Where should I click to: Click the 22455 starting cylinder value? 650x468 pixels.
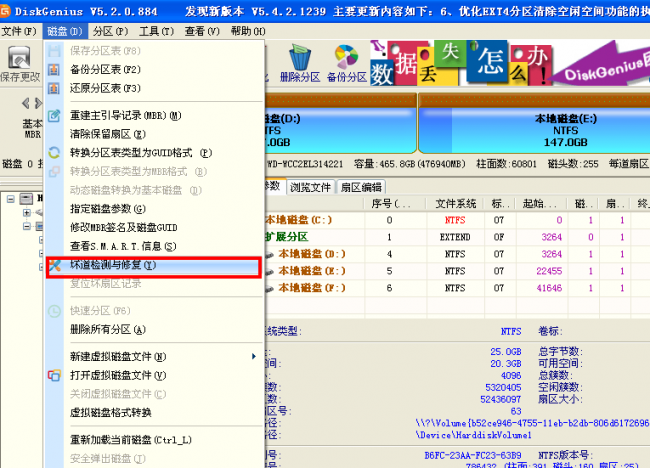(549, 271)
